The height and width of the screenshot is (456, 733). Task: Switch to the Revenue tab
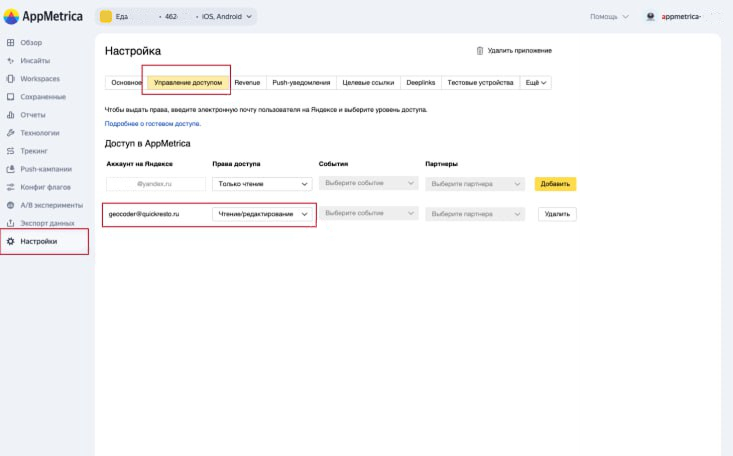tap(247, 82)
